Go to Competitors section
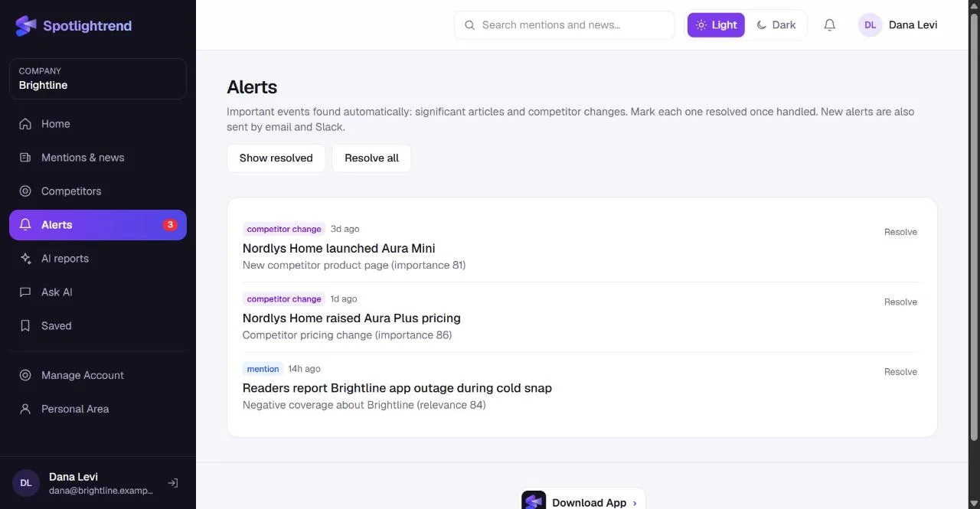980x509 pixels. pyautogui.click(x=98, y=191)
